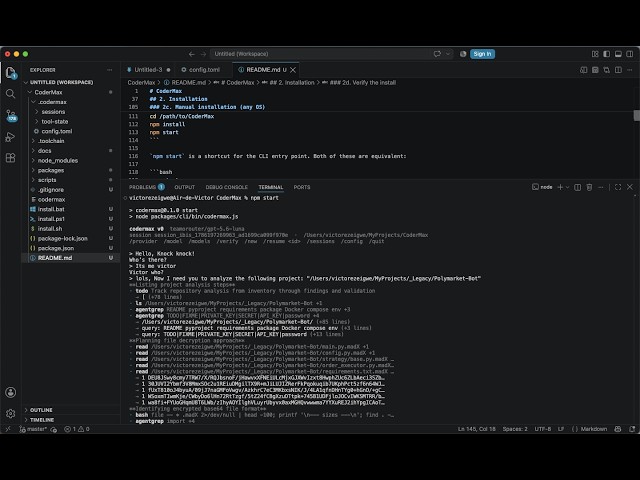Screen dimensions: 640x480
Task: Kill terminal with the trash icon
Action: tap(589, 187)
